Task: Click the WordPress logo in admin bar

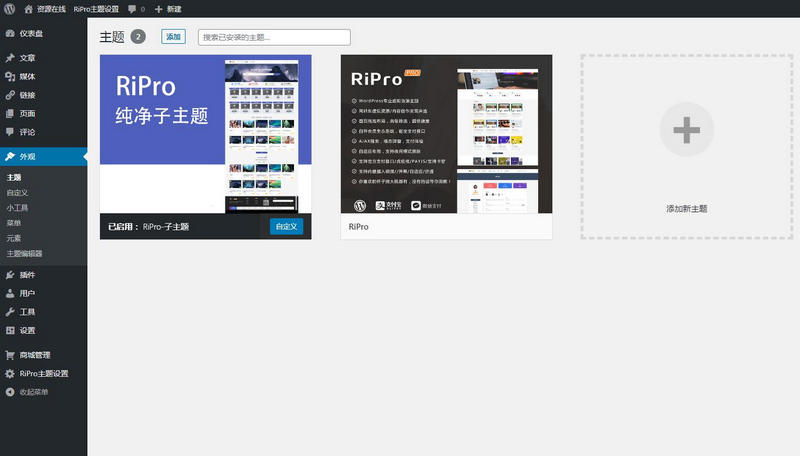Action: tap(9, 9)
